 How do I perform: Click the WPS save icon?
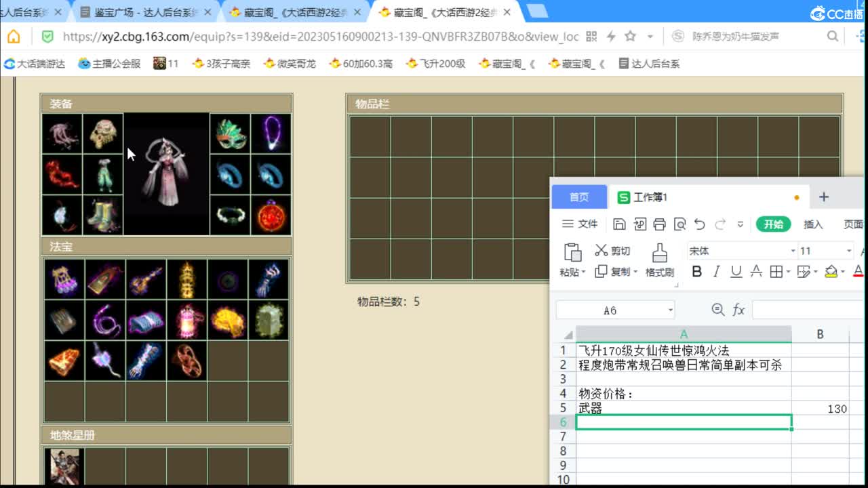coord(619,224)
